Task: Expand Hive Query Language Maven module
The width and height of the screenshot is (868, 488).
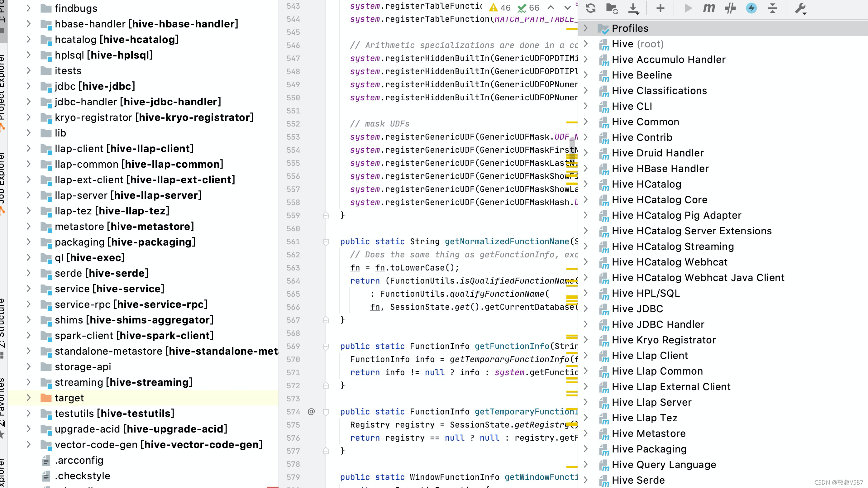Action: pyautogui.click(x=586, y=464)
